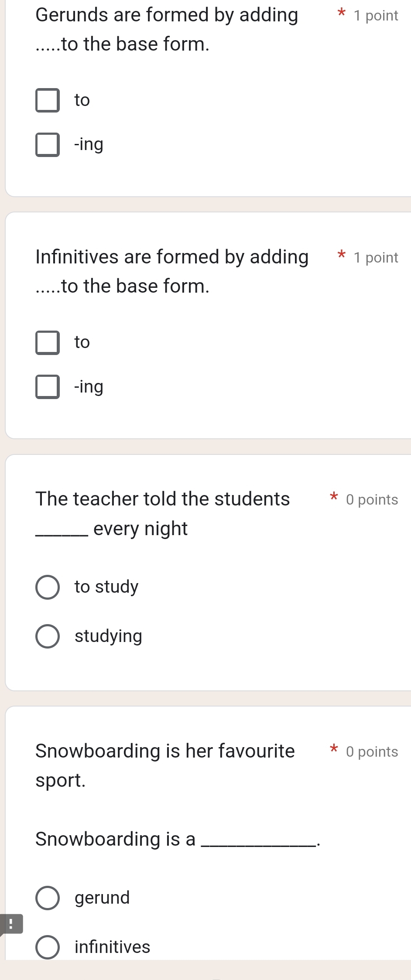
Task: Select 'to study' for the teacher question
Action: click(x=47, y=587)
